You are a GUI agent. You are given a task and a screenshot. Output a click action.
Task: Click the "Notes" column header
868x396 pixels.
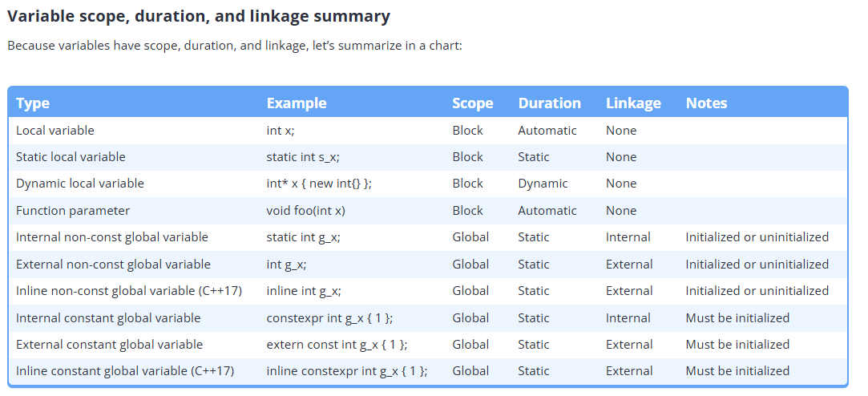[x=706, y=103]
